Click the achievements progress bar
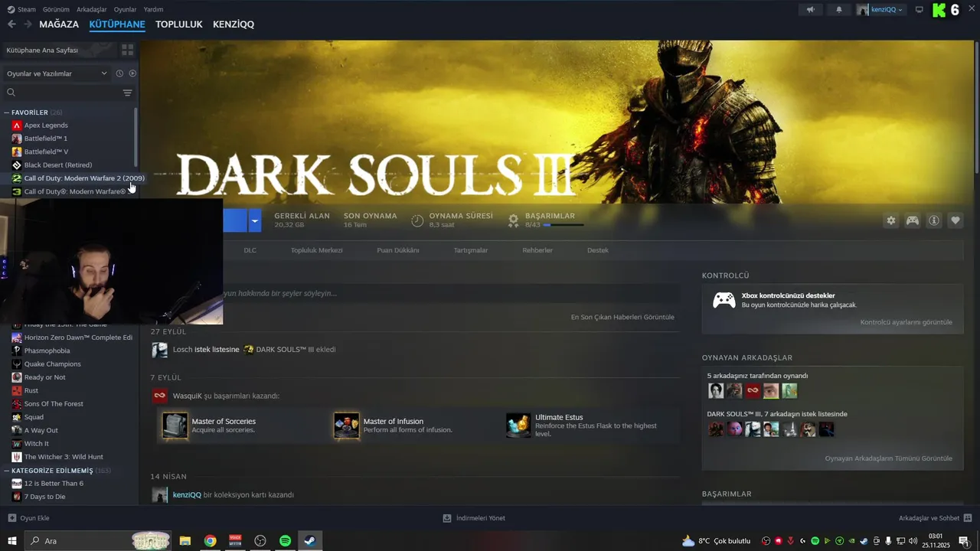 tap(563, 225)
